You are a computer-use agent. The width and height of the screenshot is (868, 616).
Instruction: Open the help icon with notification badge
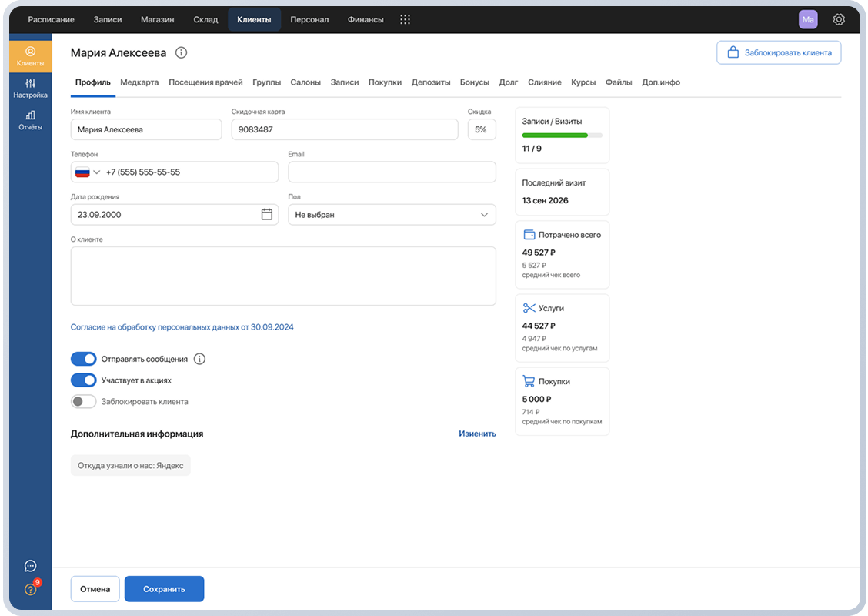[31, 589]
